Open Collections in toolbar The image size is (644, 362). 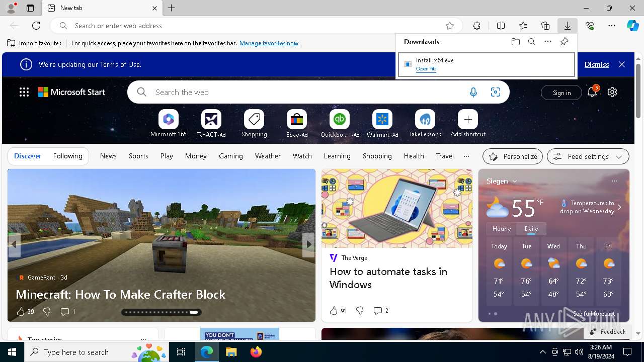(545, 26)
